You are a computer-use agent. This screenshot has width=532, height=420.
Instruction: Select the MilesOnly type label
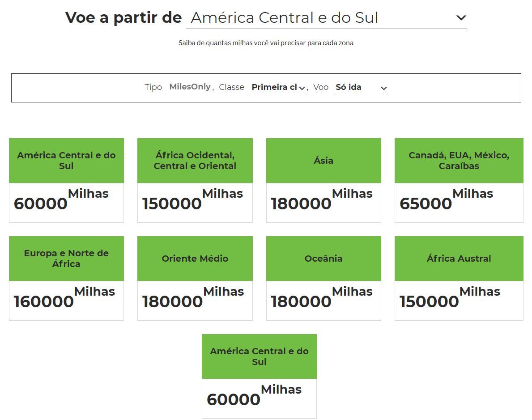tap(190, 87)
